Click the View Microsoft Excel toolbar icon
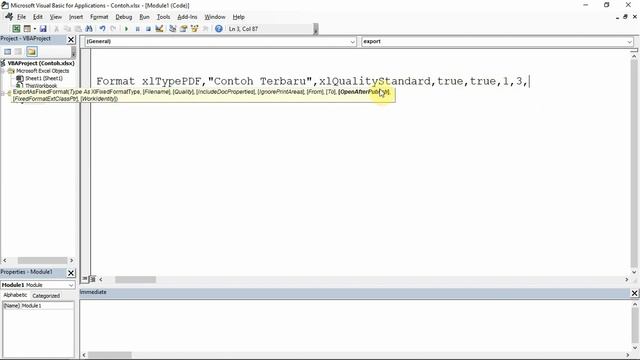This screenshot has height=360, width=640. coord(16,29)
